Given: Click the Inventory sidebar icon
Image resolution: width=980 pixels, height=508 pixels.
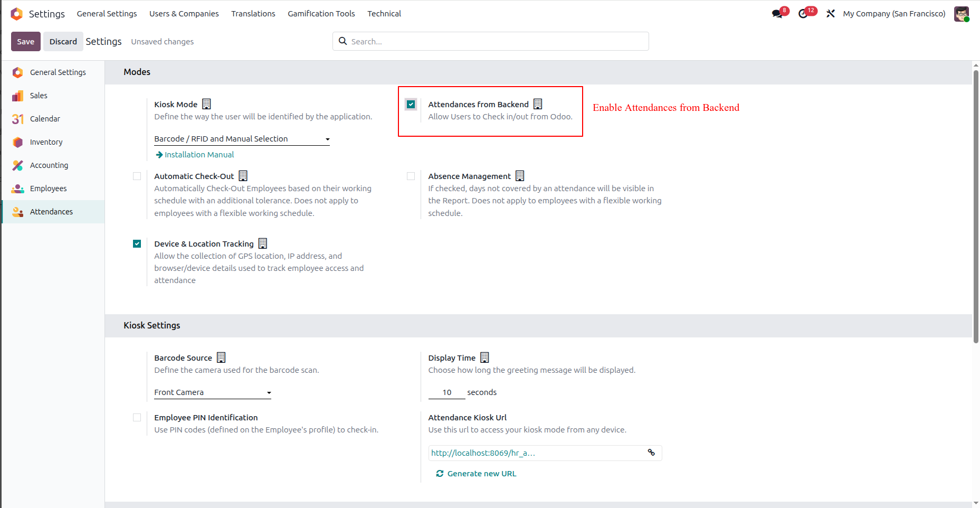Looking at the screenshot, I should tap(18, 142).
